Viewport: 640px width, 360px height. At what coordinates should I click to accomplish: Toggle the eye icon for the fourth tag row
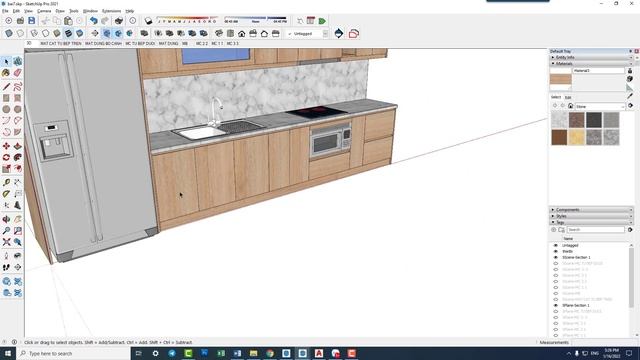pyautogui.click(x=556, y=264)
